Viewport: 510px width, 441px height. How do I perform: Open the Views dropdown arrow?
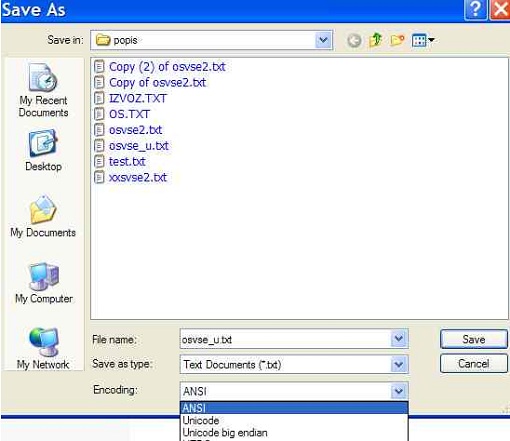(x=431, y=40)
